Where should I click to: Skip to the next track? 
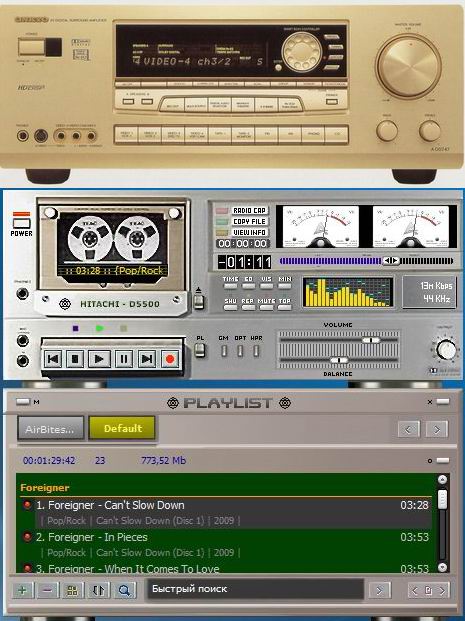click(x=147, y=359)
